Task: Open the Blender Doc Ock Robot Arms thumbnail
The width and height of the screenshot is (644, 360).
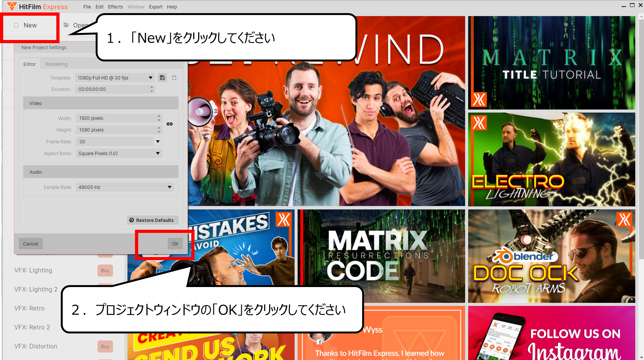Action: (x=552, y=256)
